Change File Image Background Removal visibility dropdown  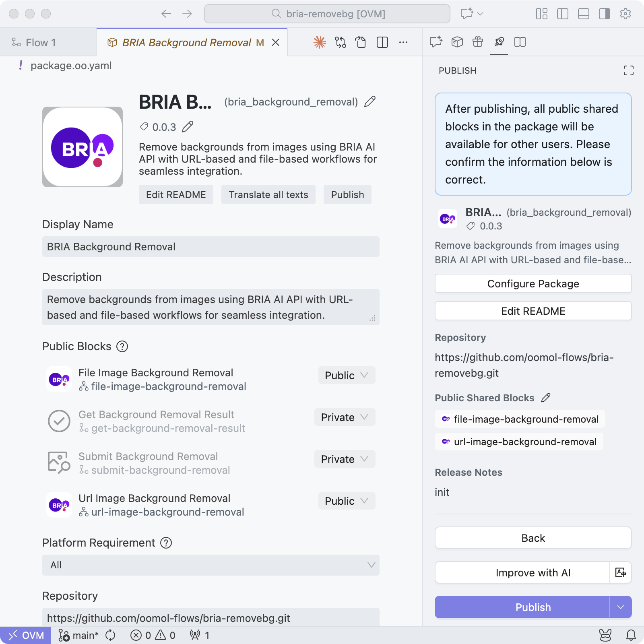coord(347,376)
